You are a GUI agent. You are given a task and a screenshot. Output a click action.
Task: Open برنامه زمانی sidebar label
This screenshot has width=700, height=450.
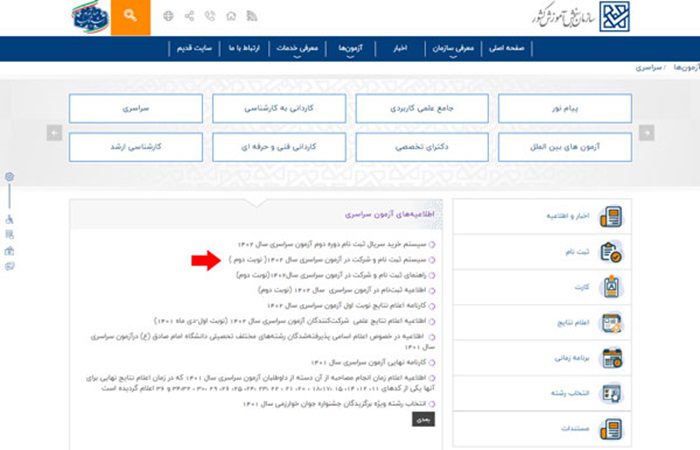click(572, 358)
